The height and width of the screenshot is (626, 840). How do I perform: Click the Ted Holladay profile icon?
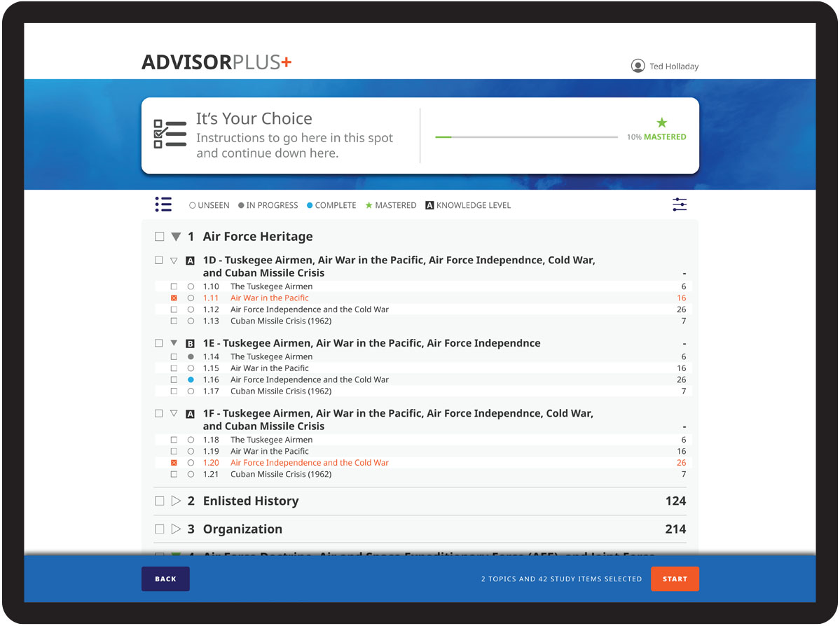638,67
